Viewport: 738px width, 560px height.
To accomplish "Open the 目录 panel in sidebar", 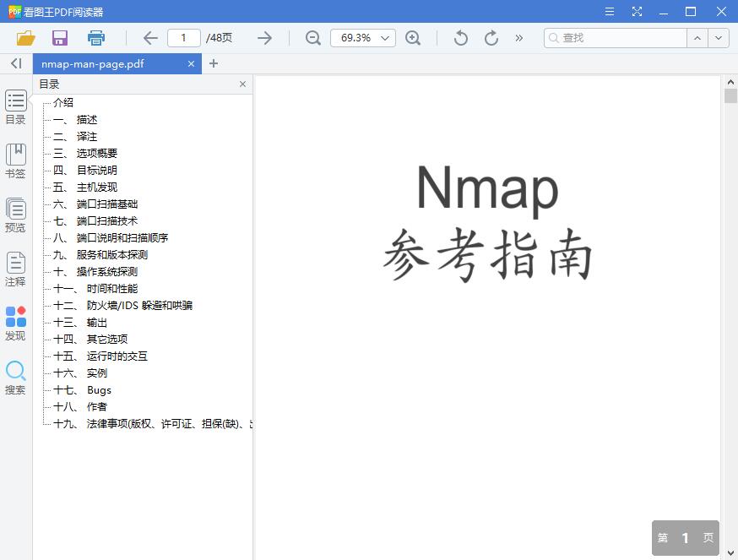I will point(15,106).
